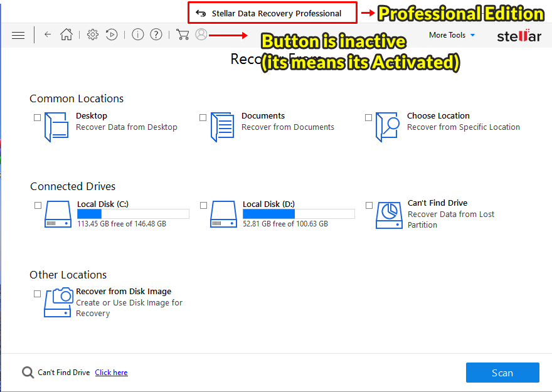Click the Local Disk (C:) label

[x=103, y=204]
